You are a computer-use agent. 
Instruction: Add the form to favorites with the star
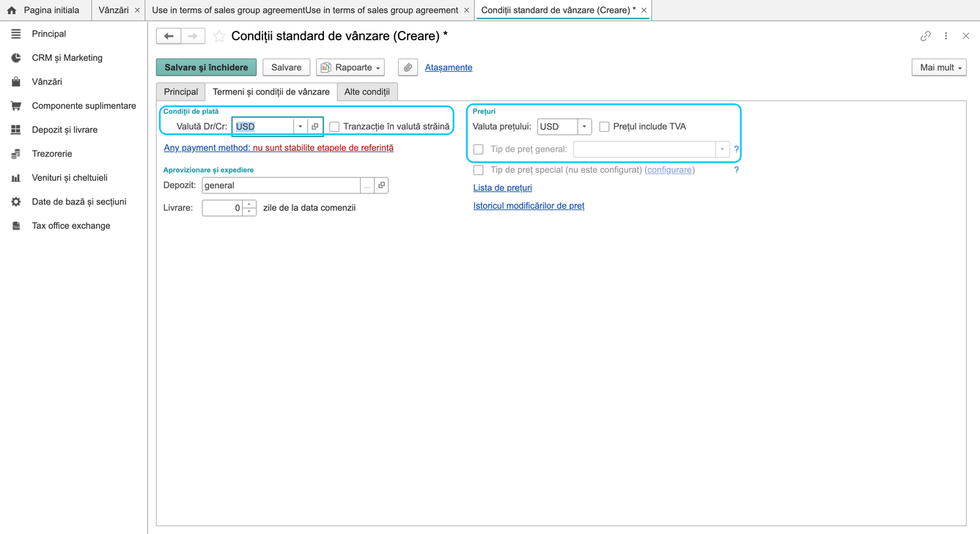(219, 36)
